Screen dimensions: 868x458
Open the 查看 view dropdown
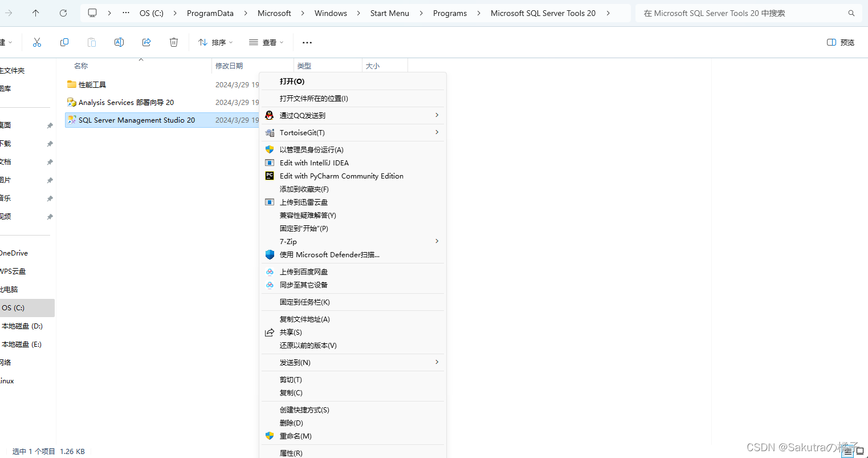tap(266, 42)
